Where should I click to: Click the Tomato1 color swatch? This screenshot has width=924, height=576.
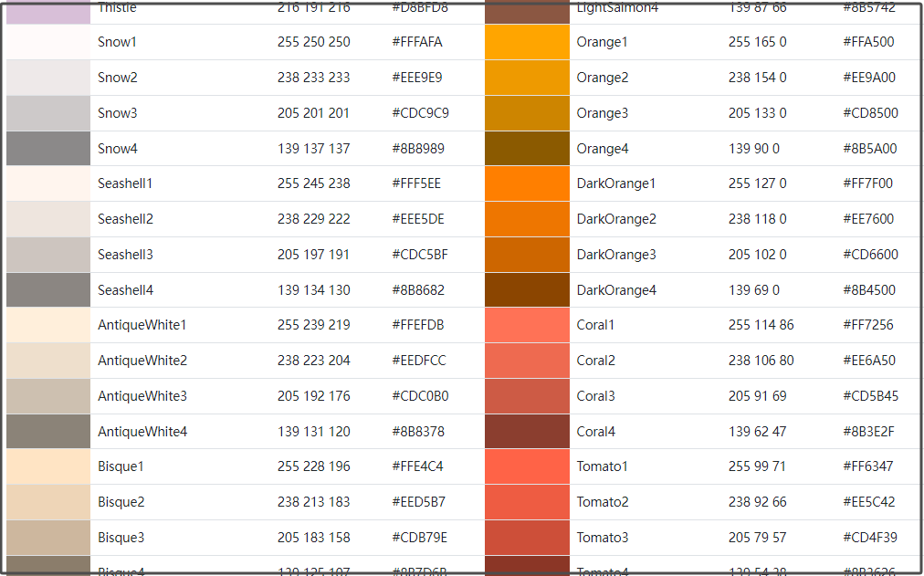[527, 466]
